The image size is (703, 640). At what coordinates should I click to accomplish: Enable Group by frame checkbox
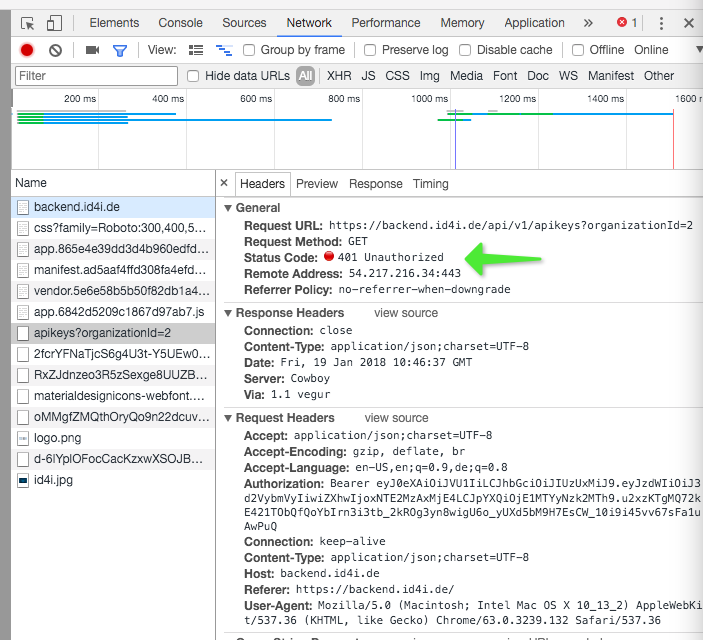[249, 50]
